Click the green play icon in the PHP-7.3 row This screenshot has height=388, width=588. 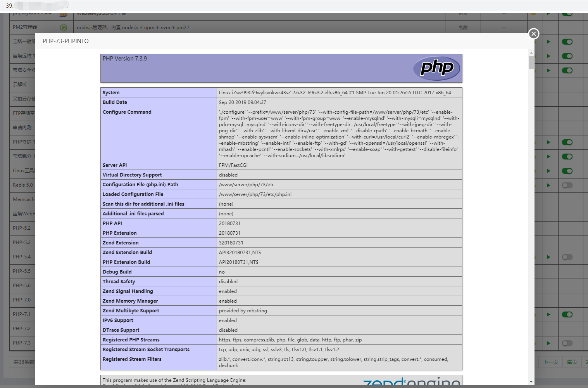coord(548,343)
